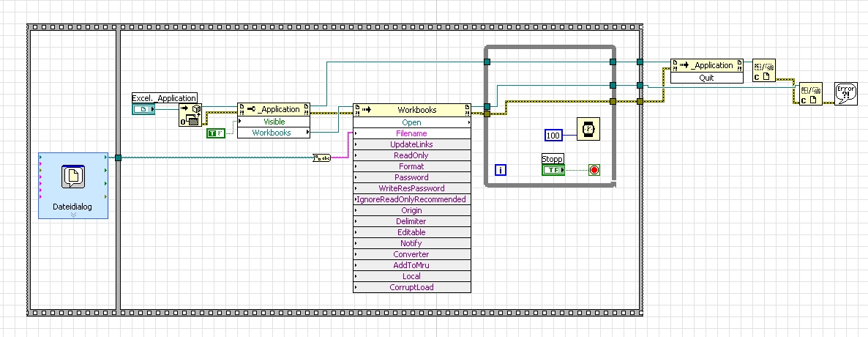This screenshot has height=337, width=868.
Task: Select the Local parameter
Action: click(x=412, y=276)
